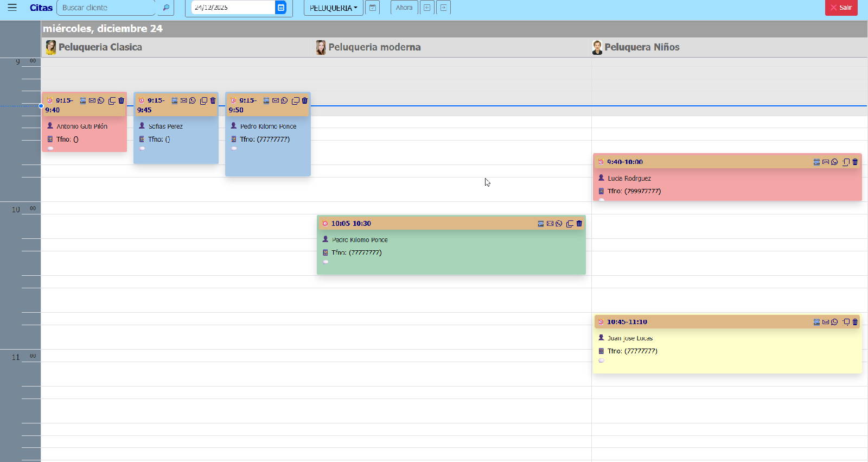The image size is (868, 462).
Task: Copy Antonio Guti Pilón's appointment
Action: point(112,100)
